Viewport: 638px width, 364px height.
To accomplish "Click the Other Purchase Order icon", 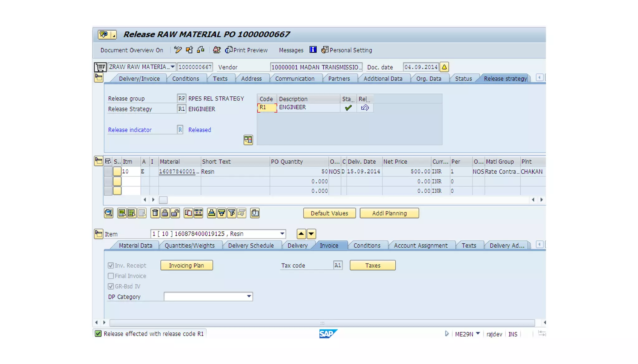I will click(x=189, y=50).
